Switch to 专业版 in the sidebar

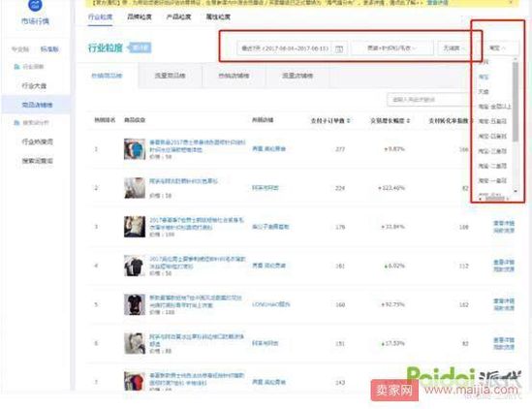point(20,49)
